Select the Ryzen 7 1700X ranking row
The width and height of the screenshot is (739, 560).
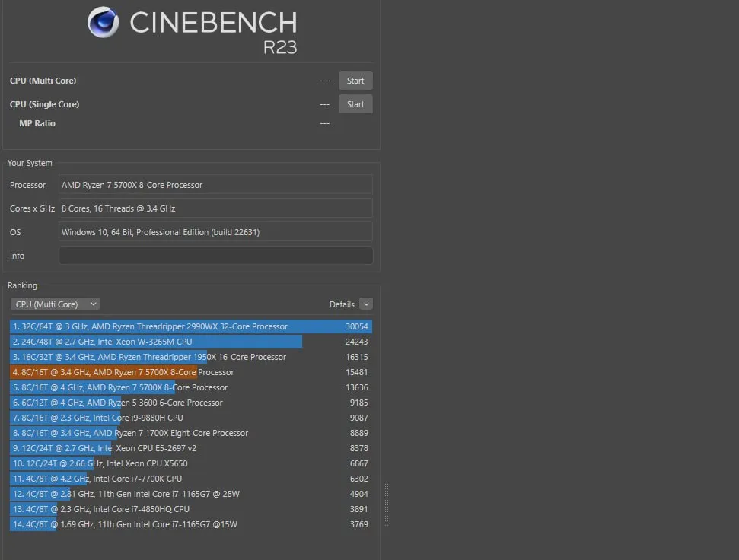[x=191, y=433]
